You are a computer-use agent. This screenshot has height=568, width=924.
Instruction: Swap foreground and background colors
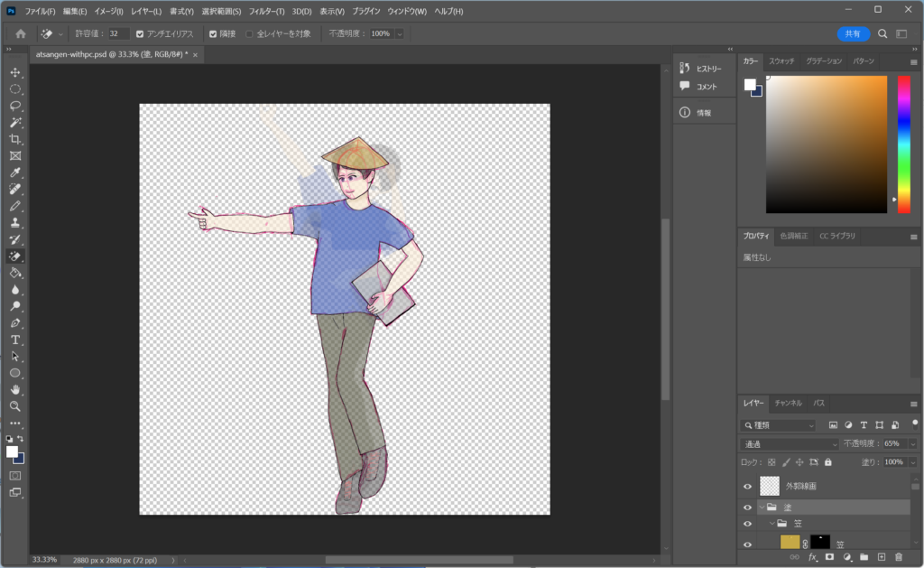coord(21,439)
